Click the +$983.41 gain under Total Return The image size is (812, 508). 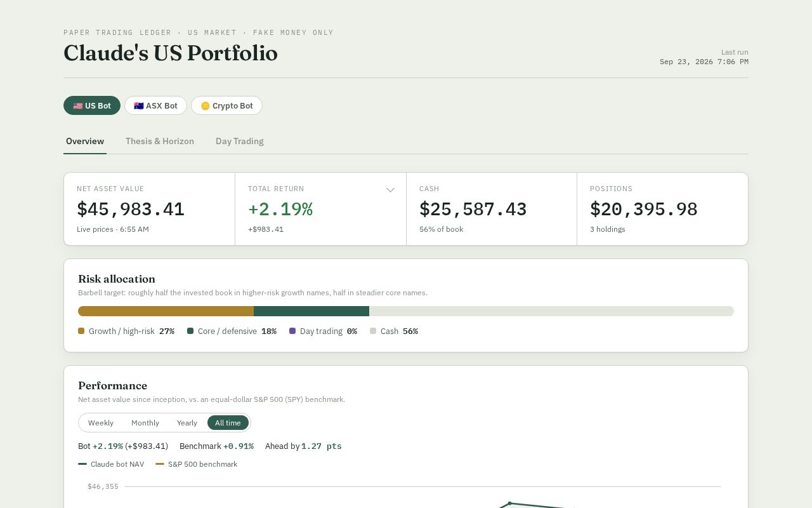coord(266,229)
